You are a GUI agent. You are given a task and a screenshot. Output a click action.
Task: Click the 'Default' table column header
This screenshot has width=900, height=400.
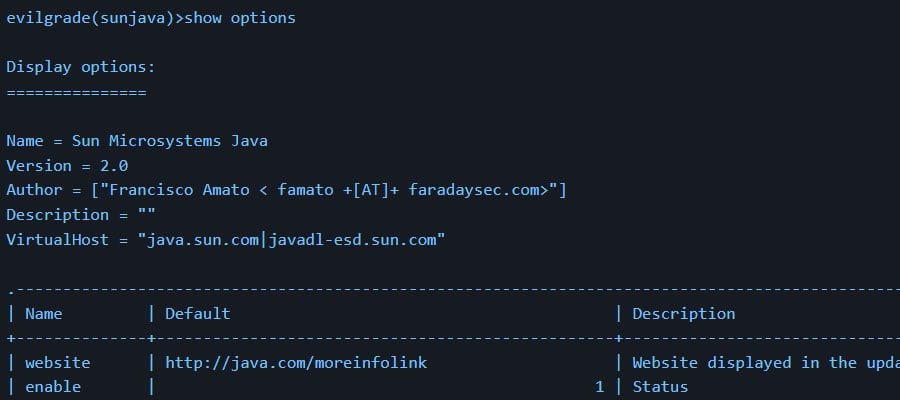[197, 313]
